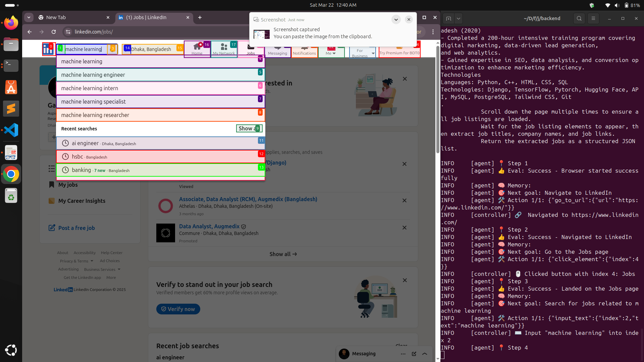Select 'machine learning intern' suggestion
Image resolution: width=644 pixels, height=362 pixels.
[x=161, y=88]
